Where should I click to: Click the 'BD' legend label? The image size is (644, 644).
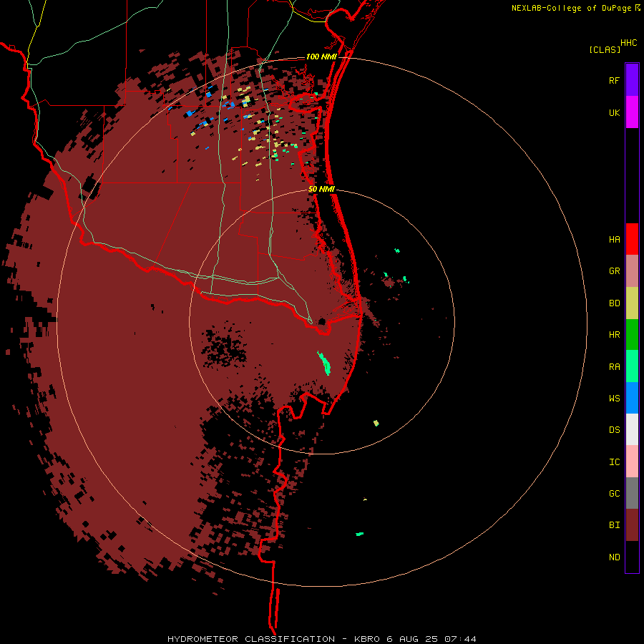click(614, 303)
